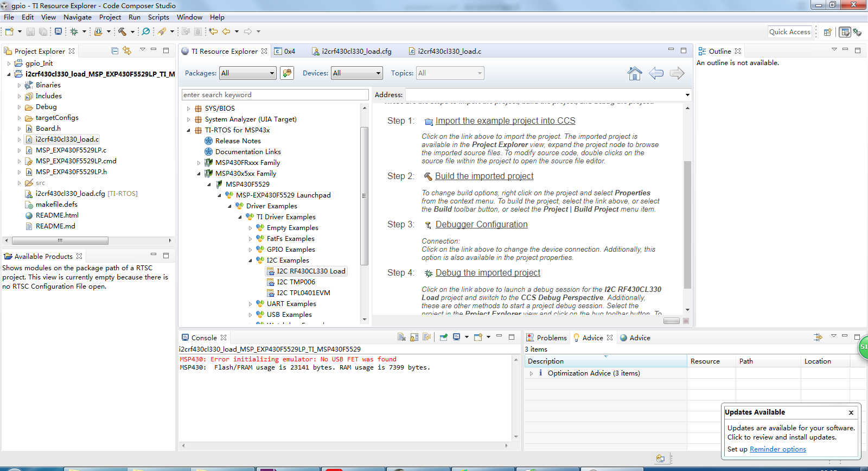Open the Build hammer dropdown arrow

(132, 31)
